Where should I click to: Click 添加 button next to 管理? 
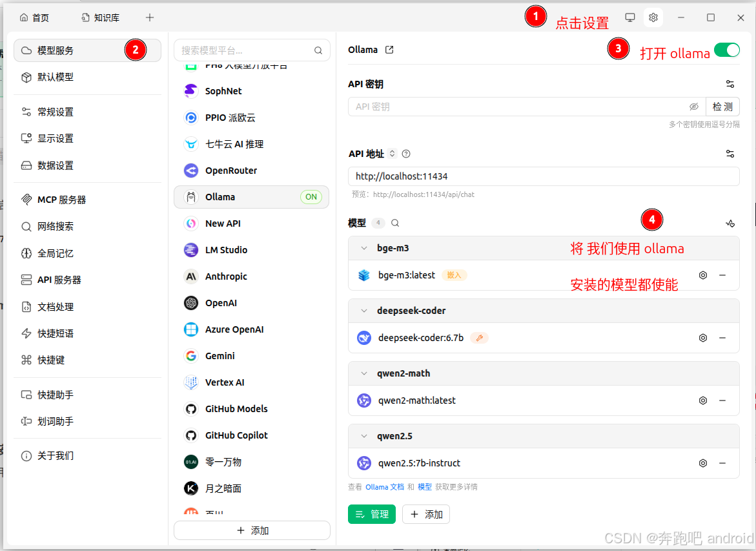pos(426,514)
